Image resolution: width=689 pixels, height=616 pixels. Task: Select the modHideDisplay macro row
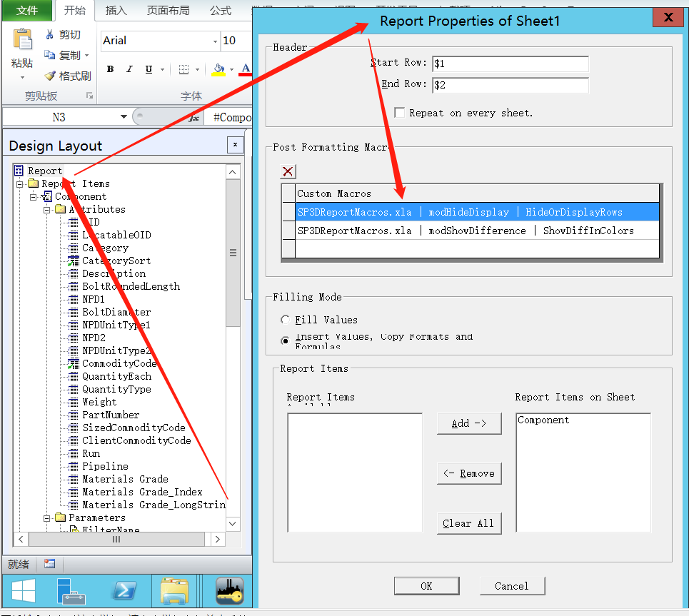477,212
